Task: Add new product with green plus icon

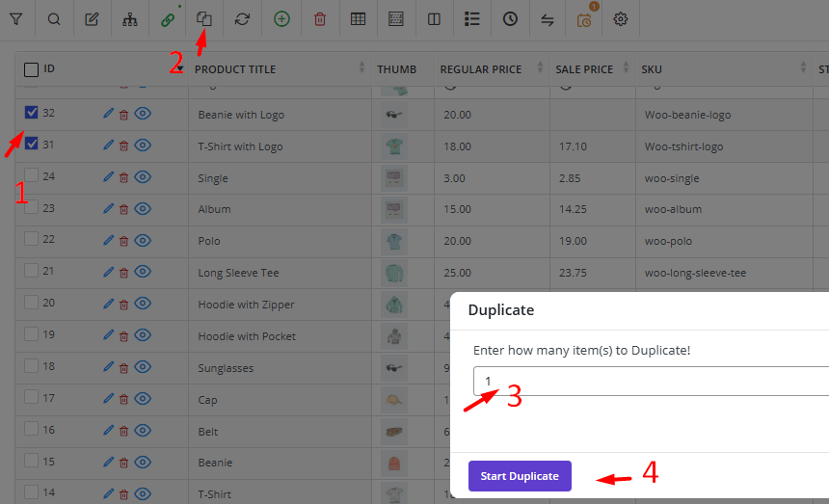Action: (x=281, y=19)
